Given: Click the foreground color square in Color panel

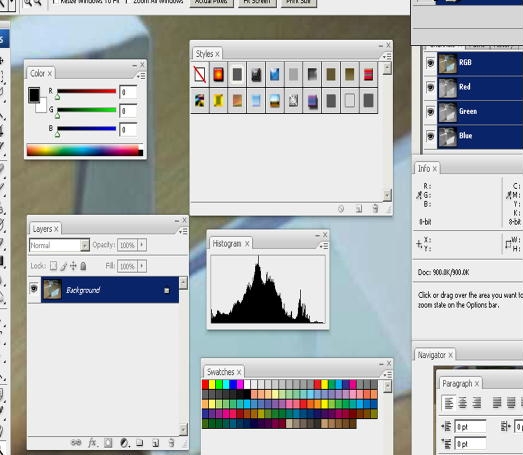Looking at the screenshot, I should click(x=34, y=94).
